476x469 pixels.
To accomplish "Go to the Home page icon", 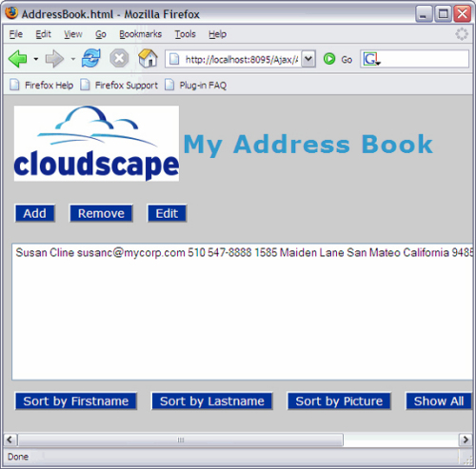I will click(148, 58).
